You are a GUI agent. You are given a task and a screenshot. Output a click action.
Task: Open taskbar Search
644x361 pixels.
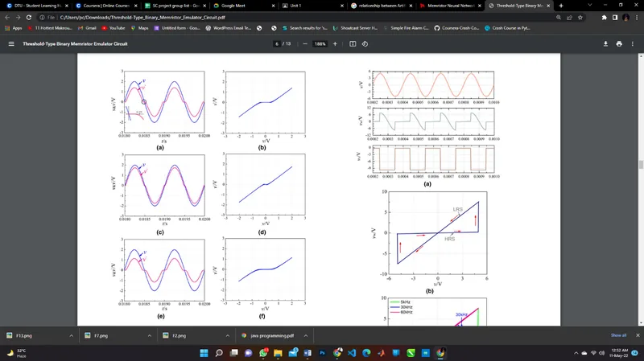[x=219, y=353]
